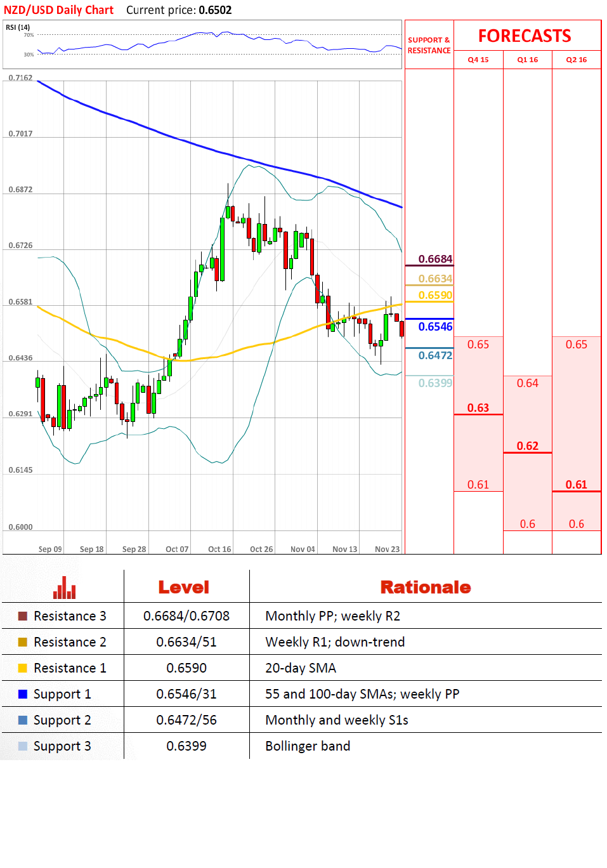Click the 0.6546/31 level cell
The image size is (607, 868).
(x=186, y=694)
